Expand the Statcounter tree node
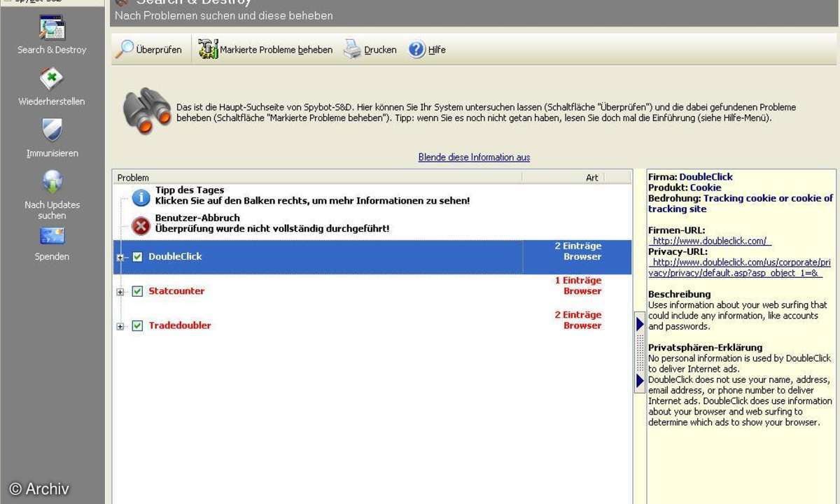 120,292
